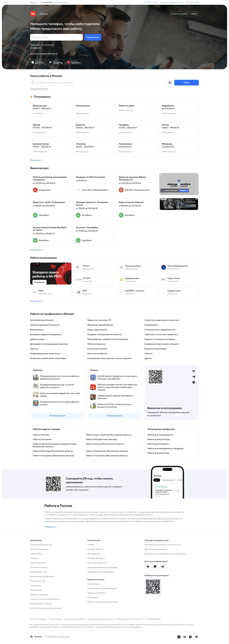This screenshot has height=644, width=229.
Task: Click the Telegram bot icon under Боты для уведомлений
Action: click(148, 567)
